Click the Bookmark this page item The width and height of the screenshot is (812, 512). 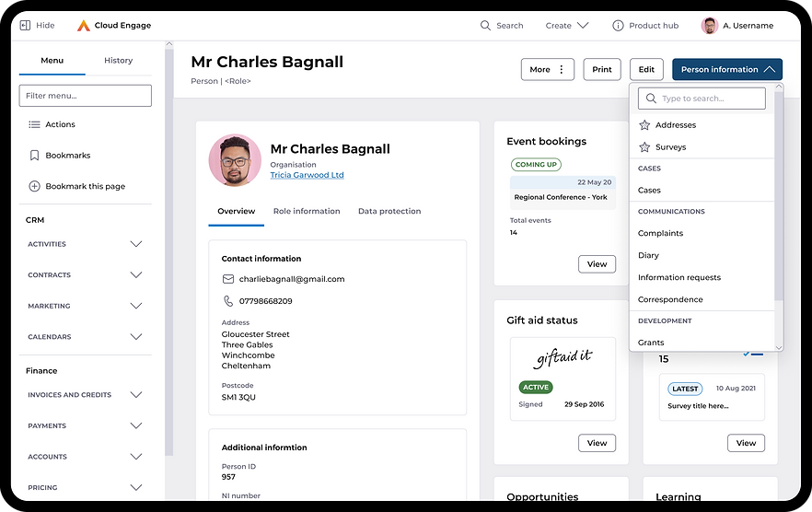click(x=77, y=186)
